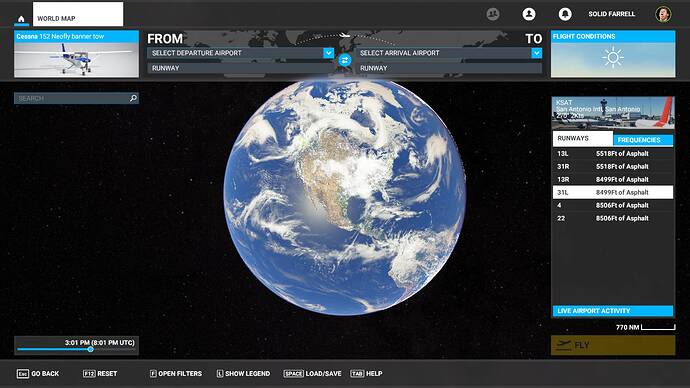Click the search magnifier icon
690x388 pixels.
pyautogui.click(x=133, y=98)
